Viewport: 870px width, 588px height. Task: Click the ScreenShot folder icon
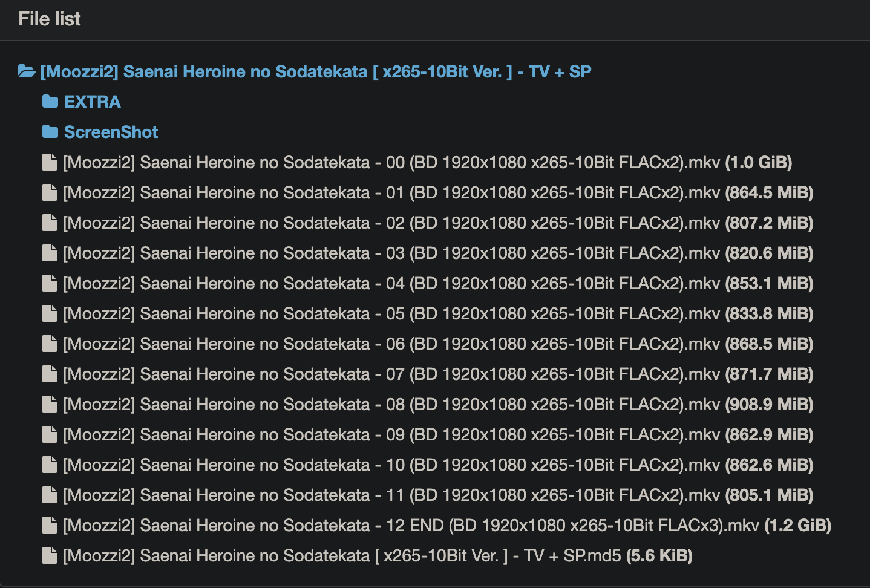click(50, 132)
